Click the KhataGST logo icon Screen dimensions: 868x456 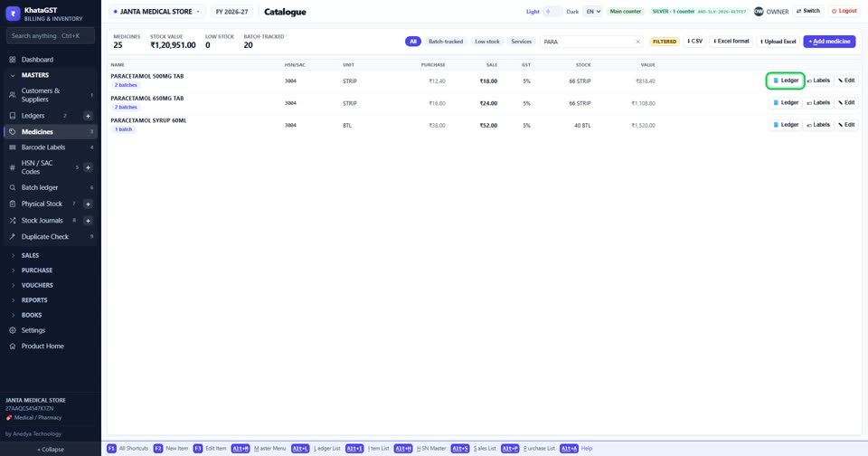(x=13, y=14)
